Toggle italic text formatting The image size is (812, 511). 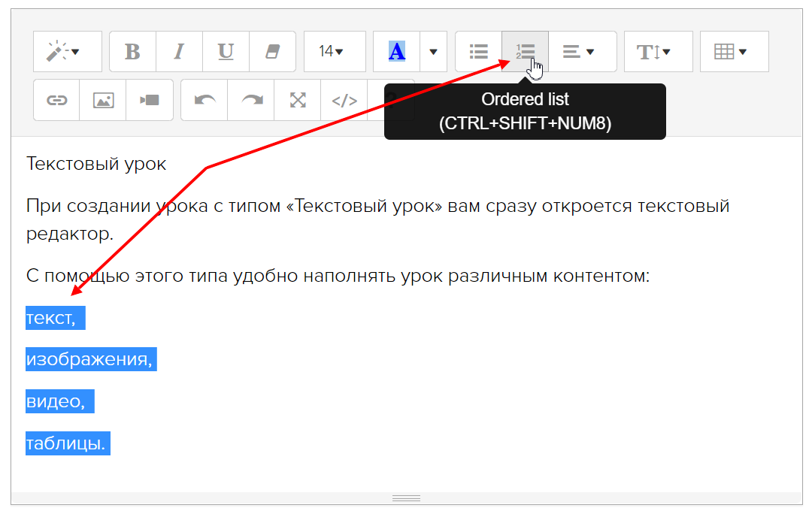coord(179,52)
